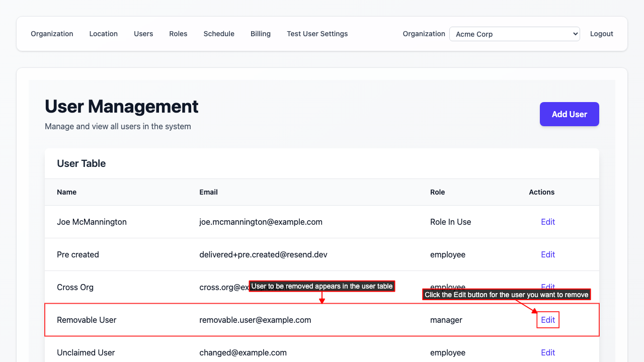
Task: Go to Billing in navigation
Action: [x=261, y=34]
